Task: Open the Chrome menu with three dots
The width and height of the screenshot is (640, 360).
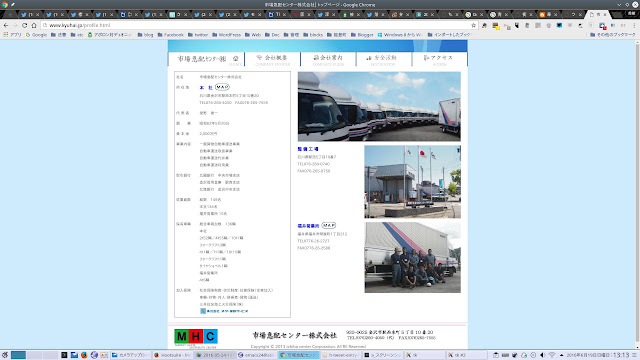Action: click(635, 25)
